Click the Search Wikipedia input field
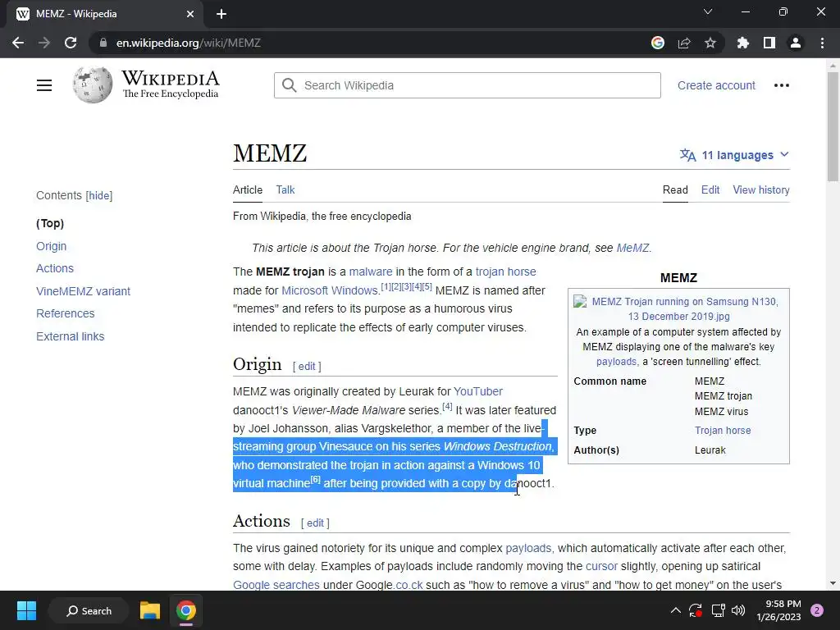The height and width of the screenshot is (630, 840). [x=467, y=85]
